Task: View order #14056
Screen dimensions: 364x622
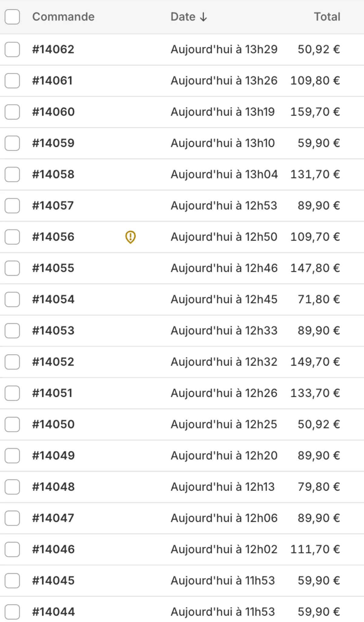Action: pyautogui.click(x=53, y=237)
